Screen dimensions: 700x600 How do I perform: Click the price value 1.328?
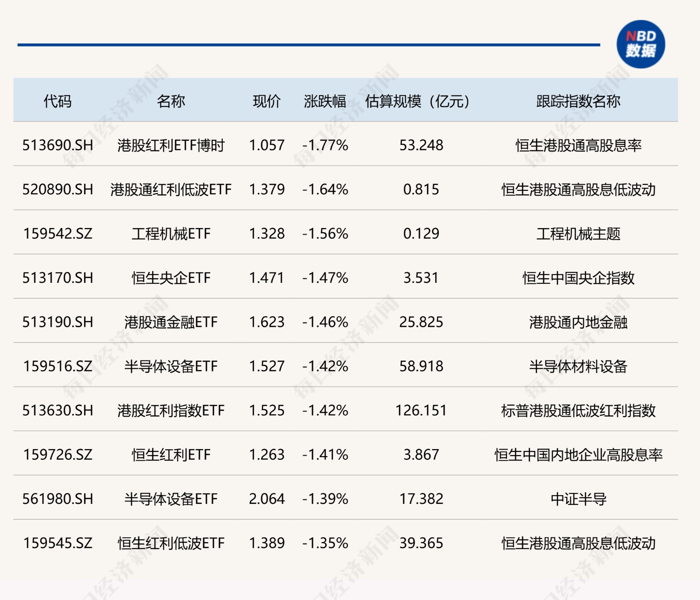(x=266, y=234)
